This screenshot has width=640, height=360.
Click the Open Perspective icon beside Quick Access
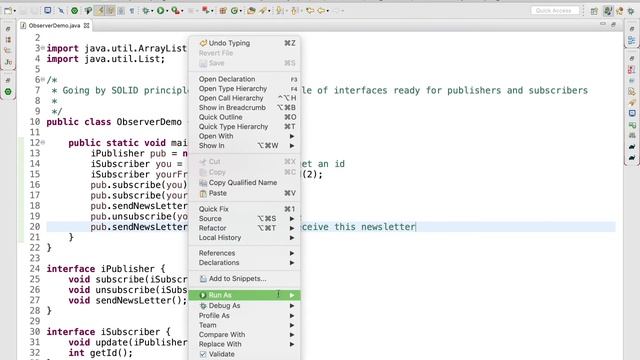click(594, 11)
